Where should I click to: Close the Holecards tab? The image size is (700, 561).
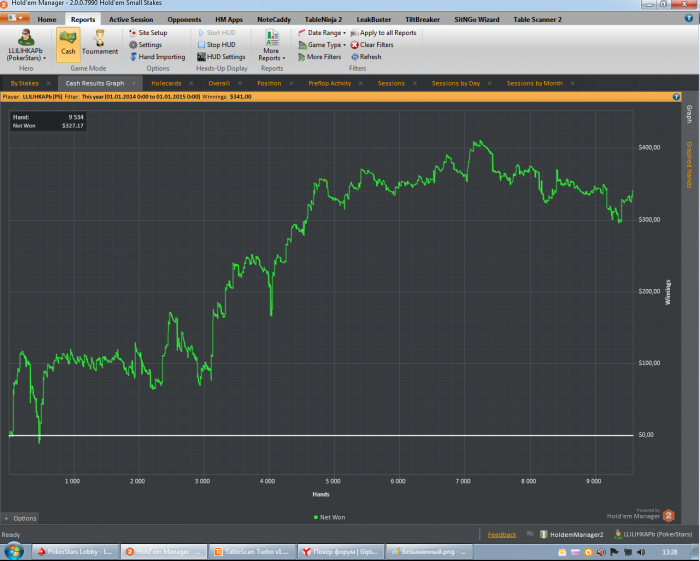tap(191, 83)
